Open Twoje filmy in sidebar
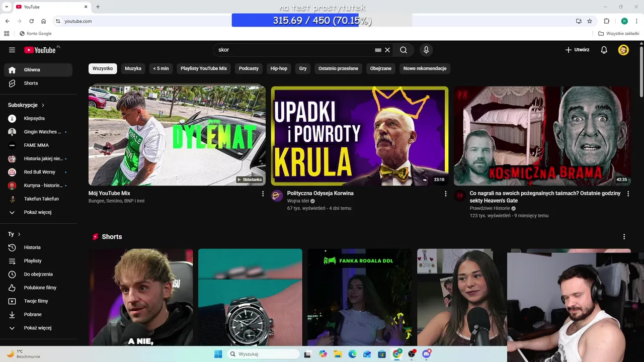644x362 pixels. point(38,301)
